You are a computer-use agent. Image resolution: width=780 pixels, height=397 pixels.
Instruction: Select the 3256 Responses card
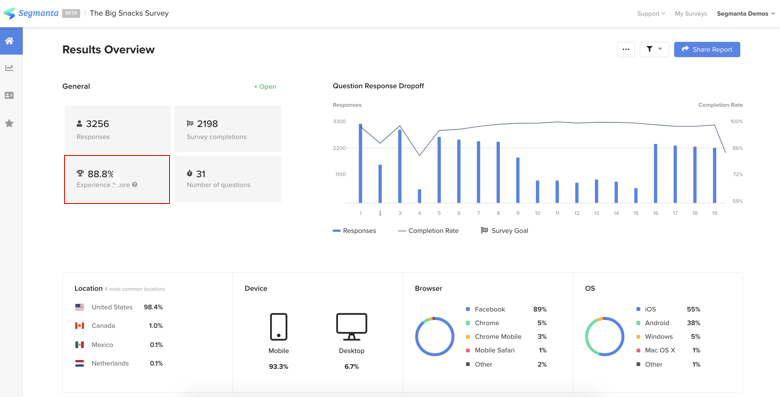pos(118,128)
